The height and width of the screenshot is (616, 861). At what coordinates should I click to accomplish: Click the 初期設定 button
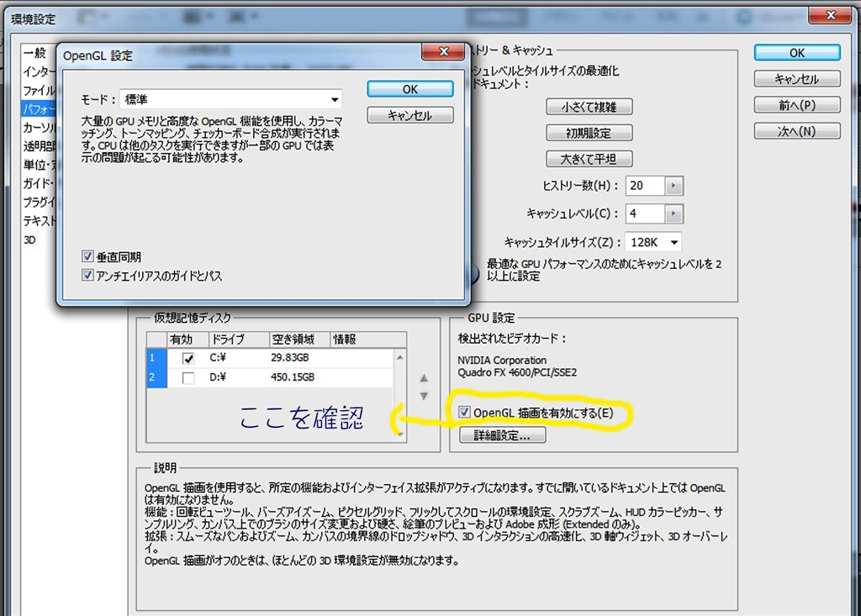click(x=589, y=133)
